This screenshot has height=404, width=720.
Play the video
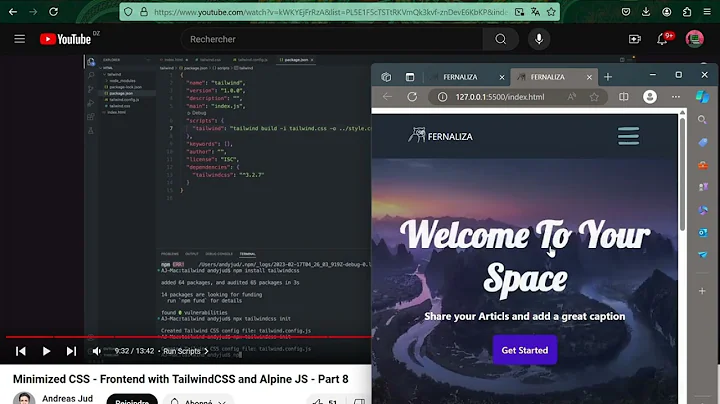tap(46, 351)
